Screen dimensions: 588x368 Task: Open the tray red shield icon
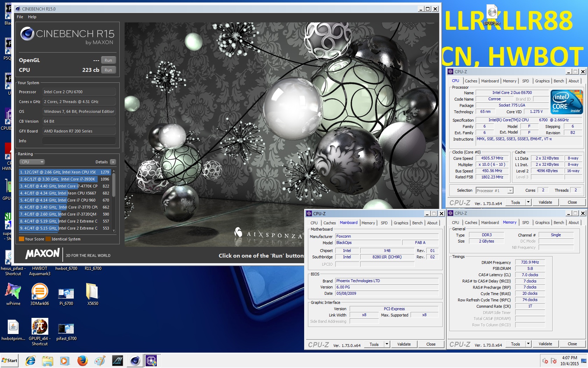[x=554, y=361]
